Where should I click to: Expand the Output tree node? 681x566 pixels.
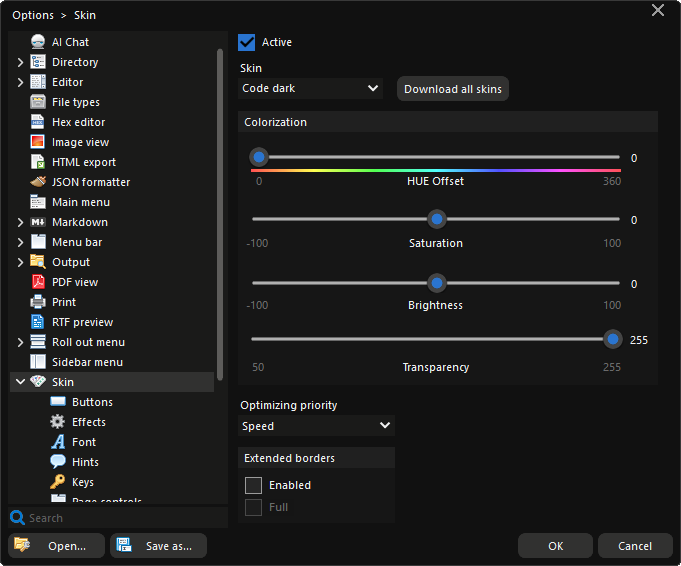click(x=20, y=262)
